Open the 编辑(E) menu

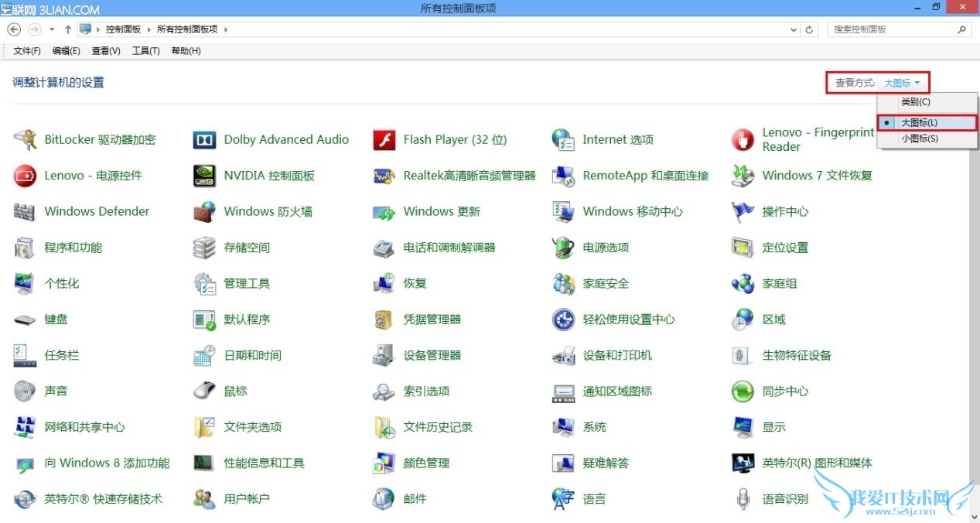66,51
